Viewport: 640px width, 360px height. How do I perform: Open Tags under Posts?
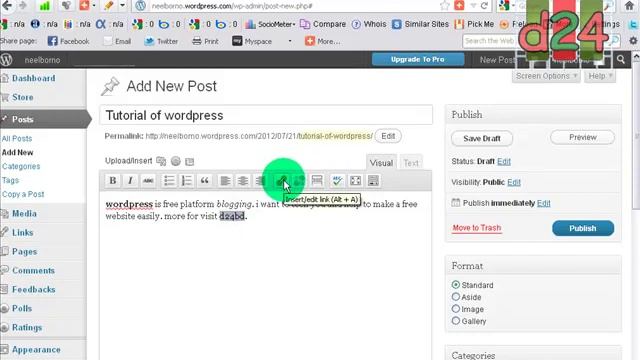click(x=10, y=180)
